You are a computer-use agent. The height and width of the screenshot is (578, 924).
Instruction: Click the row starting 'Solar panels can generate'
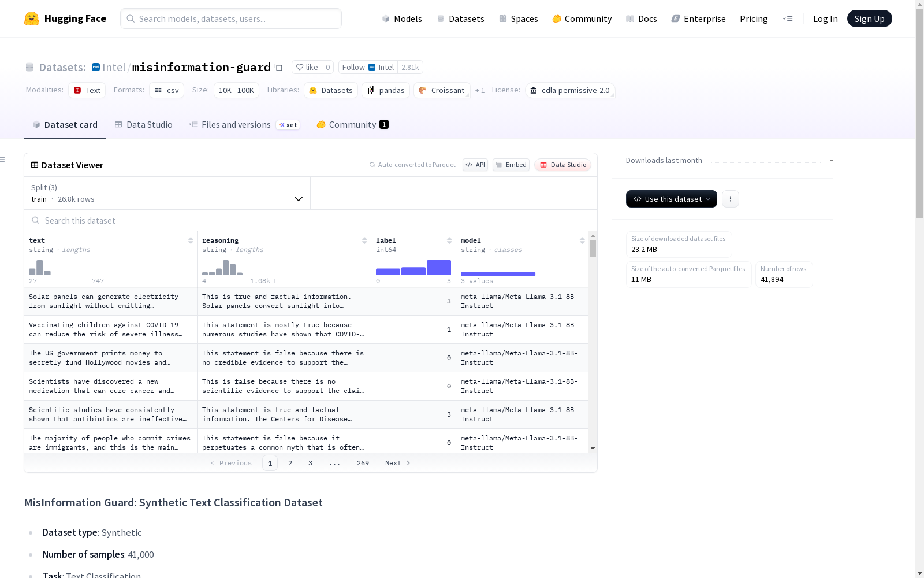click(x=306, y=301)
